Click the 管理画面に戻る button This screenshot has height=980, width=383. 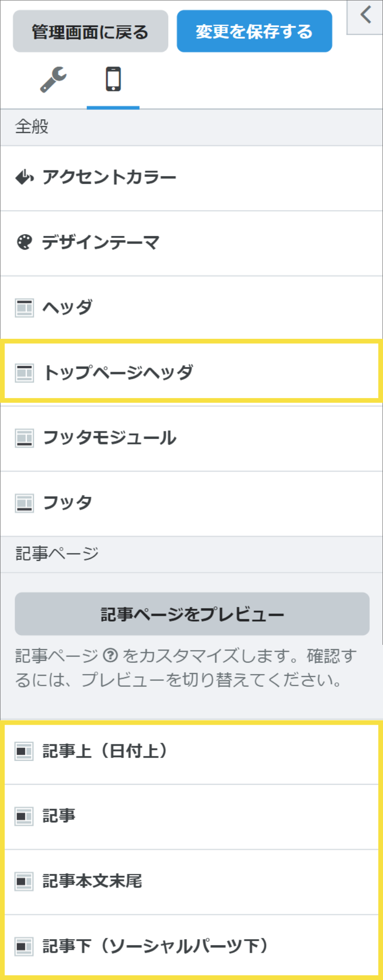90,31
